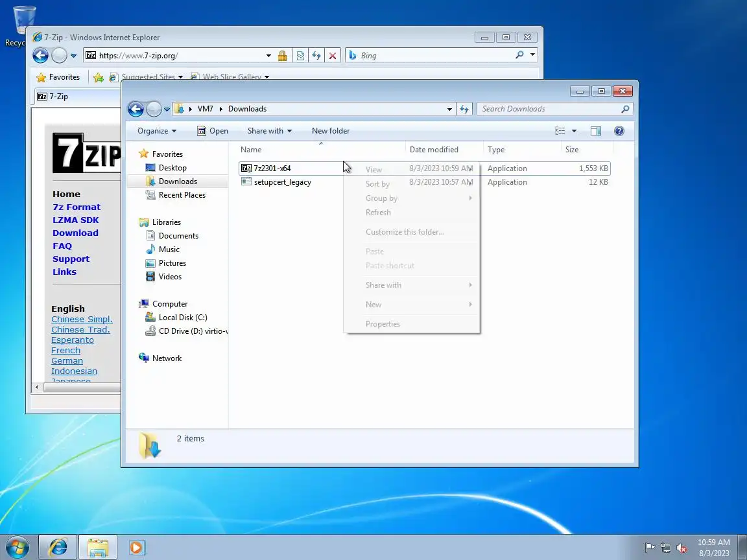The width and height of the screenshot is (747, 560).
Task: Toggle the preview pane button
Action: 595,131
